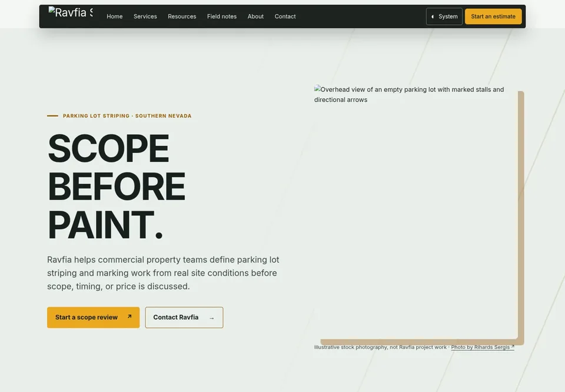Click the Contact Ravfia button
Screen dimensions: 565x392
[x=184, y=317]
